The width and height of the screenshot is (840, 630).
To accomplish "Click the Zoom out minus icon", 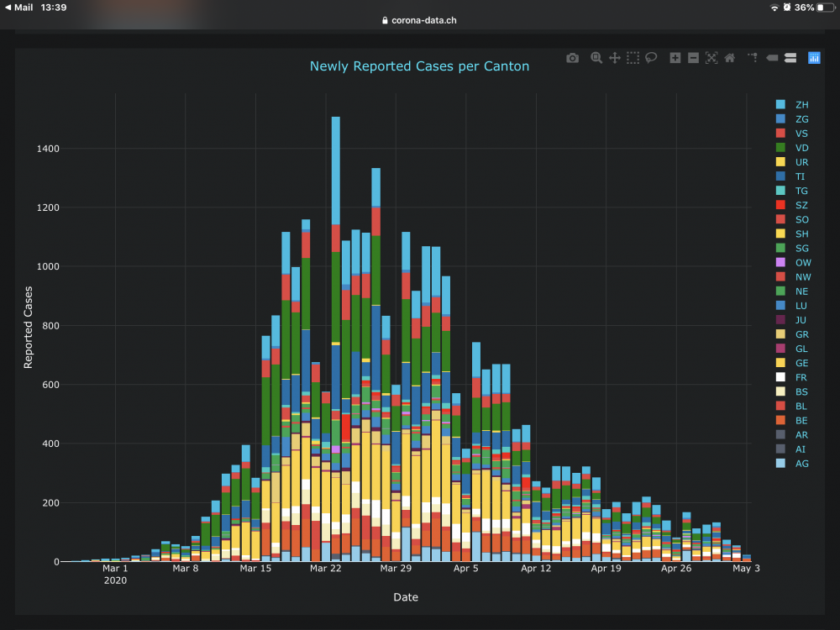I will pyautogui.click(x=693, y=58).
